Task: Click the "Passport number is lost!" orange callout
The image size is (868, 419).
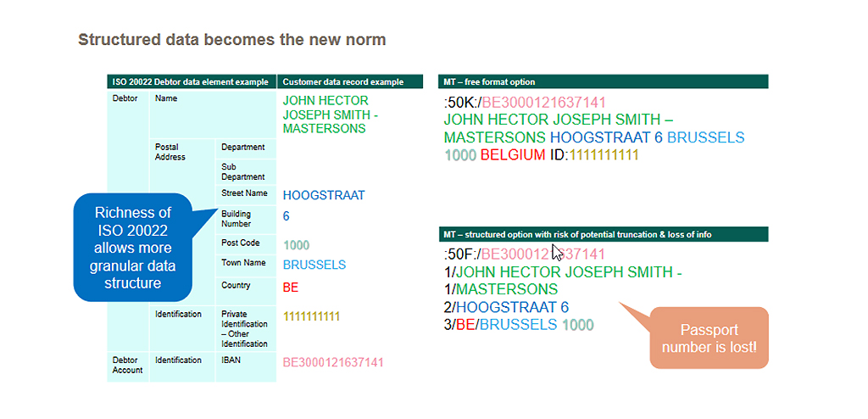Action: [x=709, y=338]
